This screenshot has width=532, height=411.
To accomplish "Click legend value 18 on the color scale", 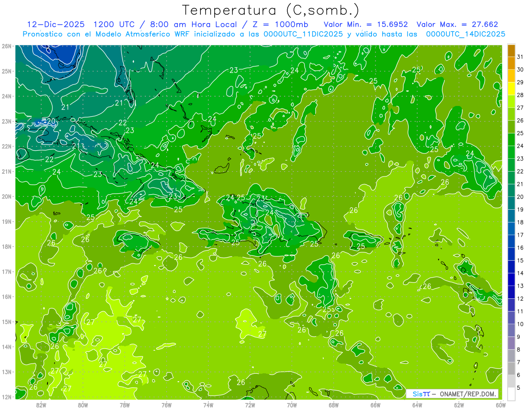I will pos(520,222).
